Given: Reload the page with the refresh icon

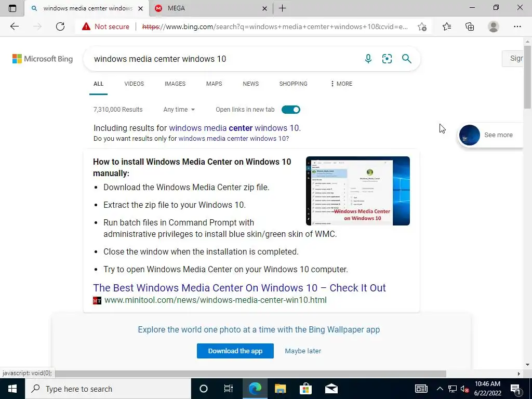Looking at the screenshot, I should (60, 26).
